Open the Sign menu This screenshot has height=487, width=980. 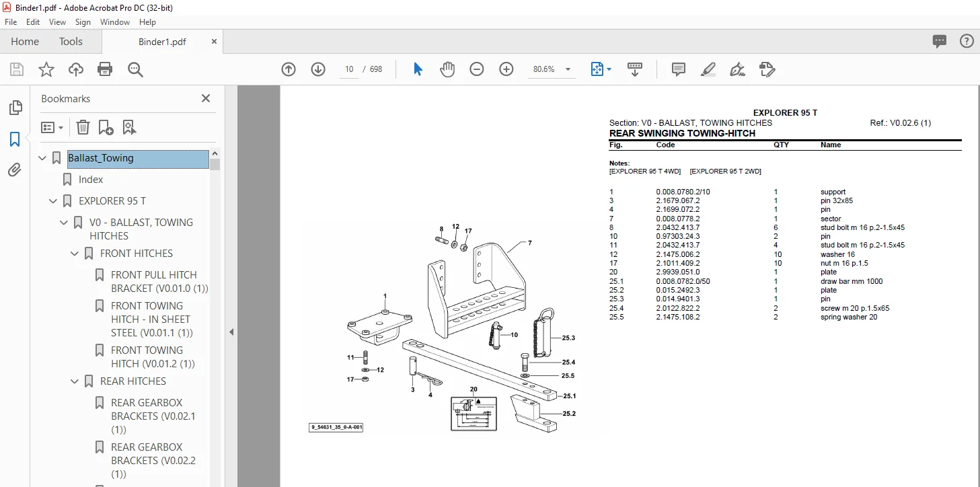click(83, 22)
